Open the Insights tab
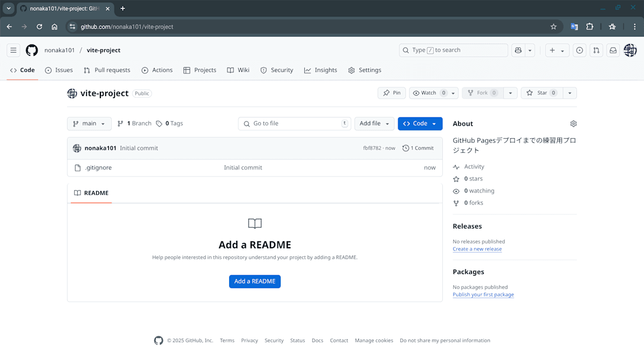The image size is (644, 362). point(320,70)
